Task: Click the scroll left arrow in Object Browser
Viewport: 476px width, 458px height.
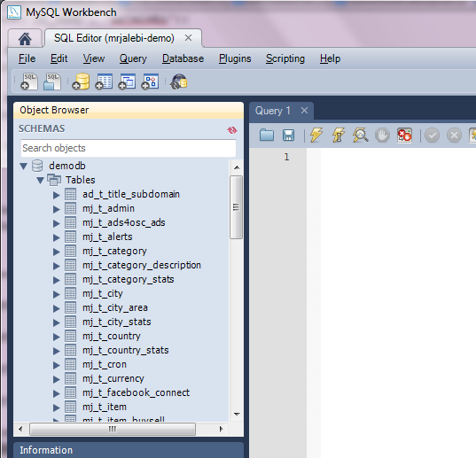Action: click(20, 429)
